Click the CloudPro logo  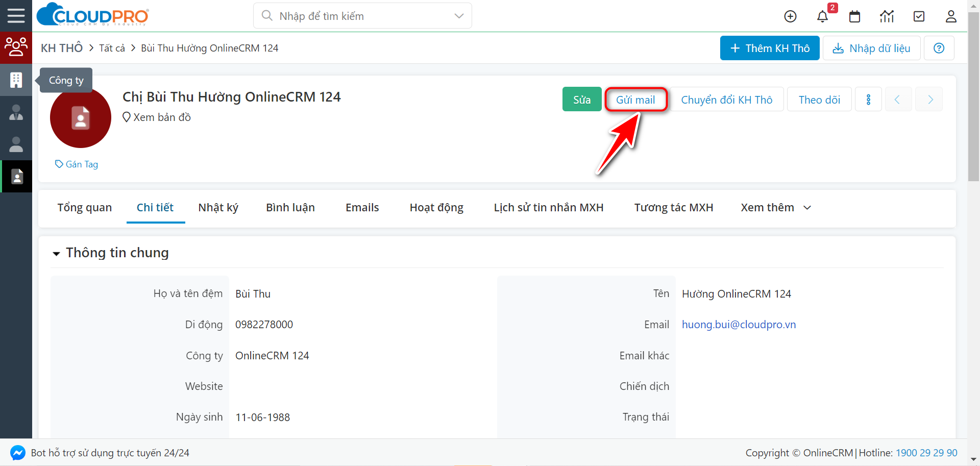[93, 15]
